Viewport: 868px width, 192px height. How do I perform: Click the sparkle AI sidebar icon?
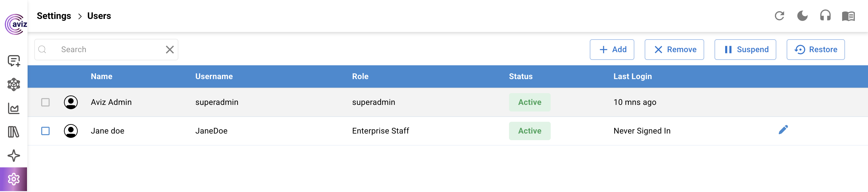tap(14, 156)
